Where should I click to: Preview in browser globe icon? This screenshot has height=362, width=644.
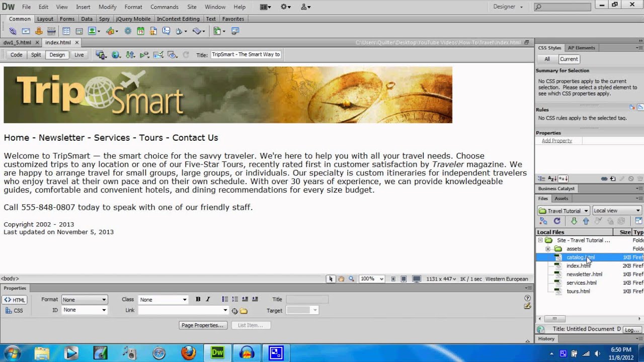pos(116,55)
